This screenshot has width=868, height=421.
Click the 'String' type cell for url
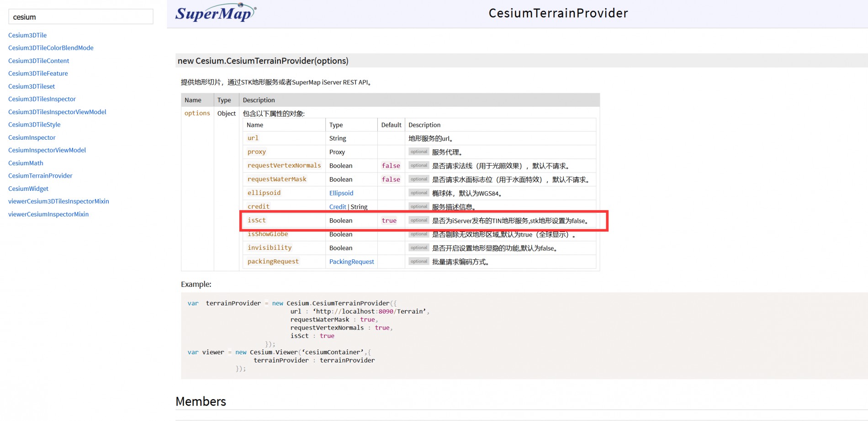point(338,138)
